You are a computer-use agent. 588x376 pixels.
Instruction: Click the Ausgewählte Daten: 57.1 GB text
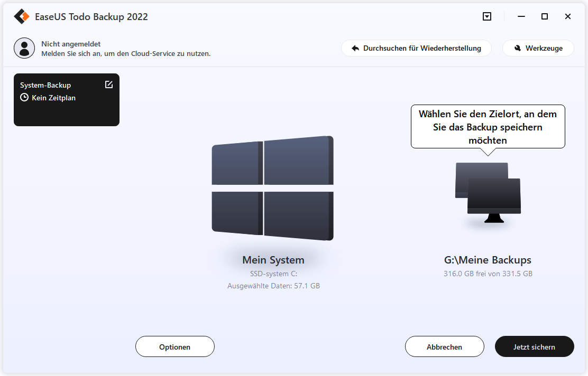273,286
